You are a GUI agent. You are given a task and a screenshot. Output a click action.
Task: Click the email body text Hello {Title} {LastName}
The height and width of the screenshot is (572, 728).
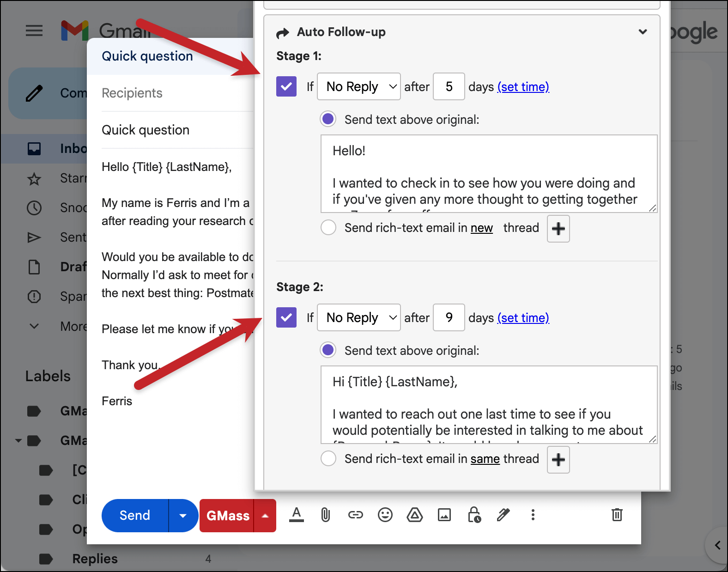point(167,167)
